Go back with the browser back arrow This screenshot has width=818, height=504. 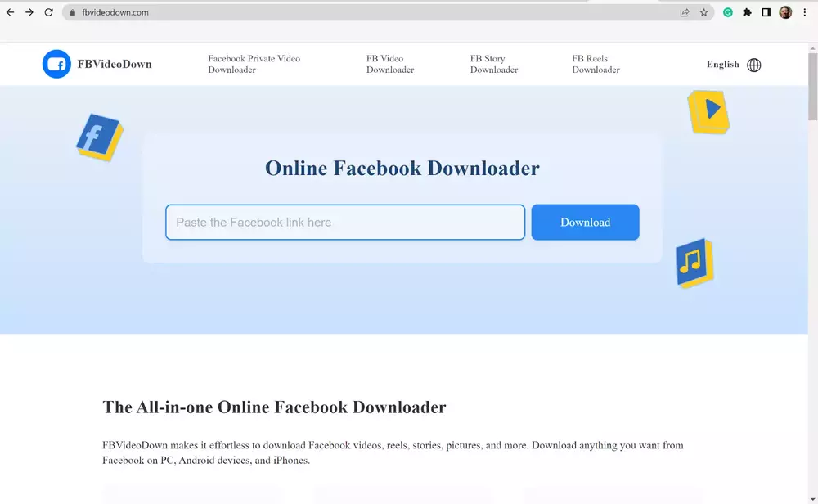11,12
